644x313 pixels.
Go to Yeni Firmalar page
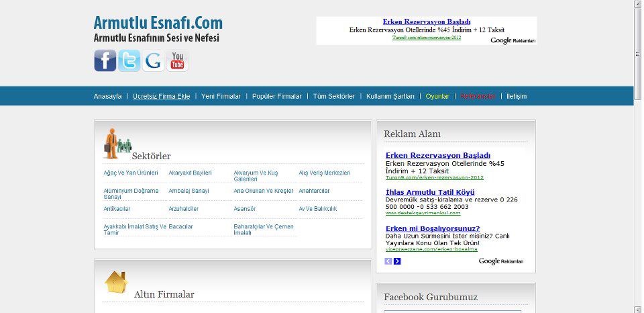point(221,96)
